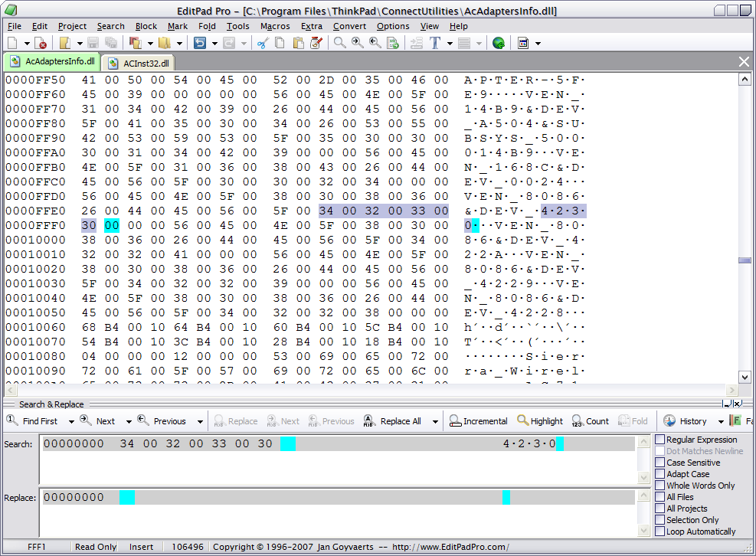Enable the Regular Expression checkbox

(660, 440)
